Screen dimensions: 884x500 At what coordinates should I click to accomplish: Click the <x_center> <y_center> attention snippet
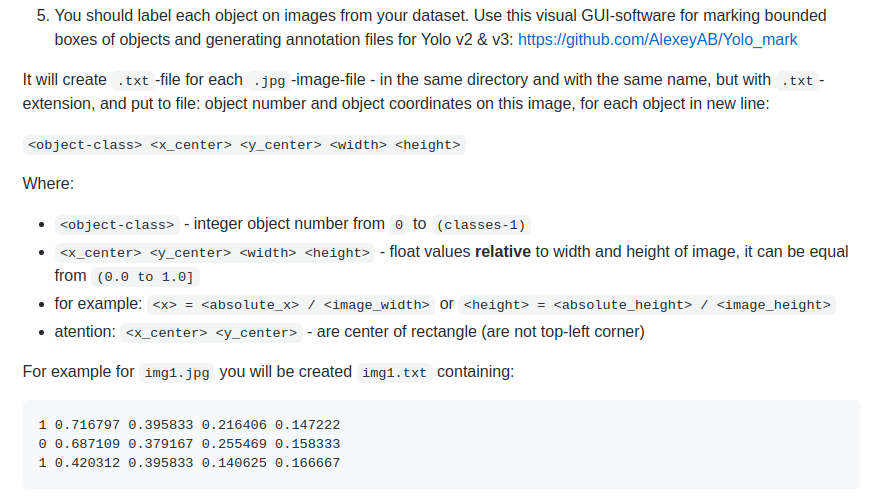(211, 333)
